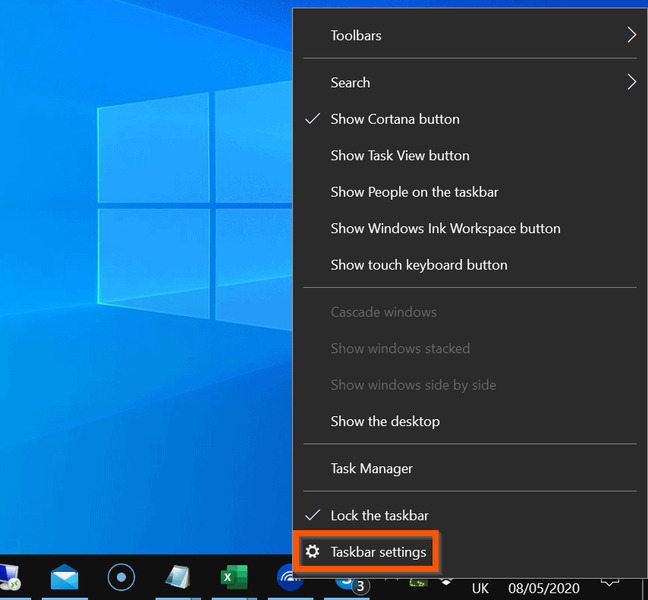This screenshot has width=648, height=600.
Task: Expand the Search submenu
Action: point(470,83)
